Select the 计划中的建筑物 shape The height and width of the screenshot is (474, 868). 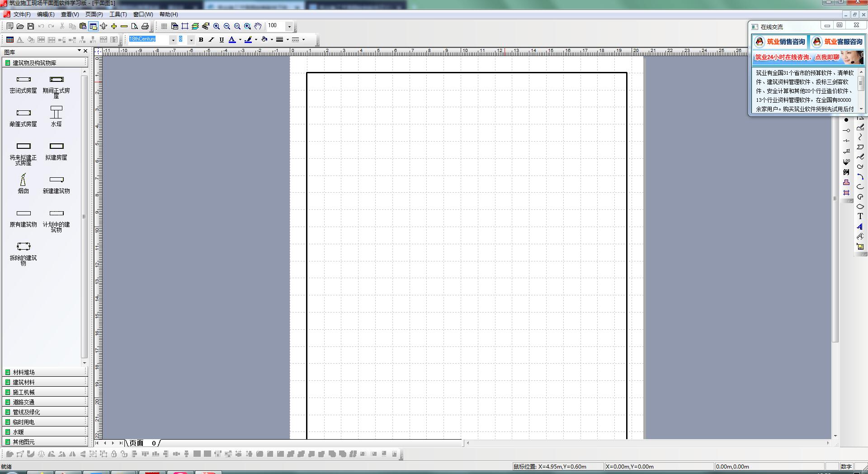click(x=57, y=221)
